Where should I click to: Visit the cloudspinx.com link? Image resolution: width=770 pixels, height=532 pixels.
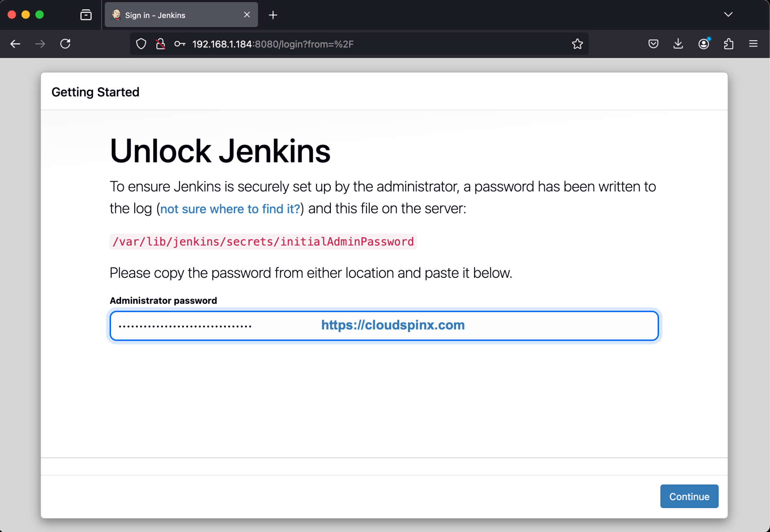pyautogui.click(x=392, y=325)
